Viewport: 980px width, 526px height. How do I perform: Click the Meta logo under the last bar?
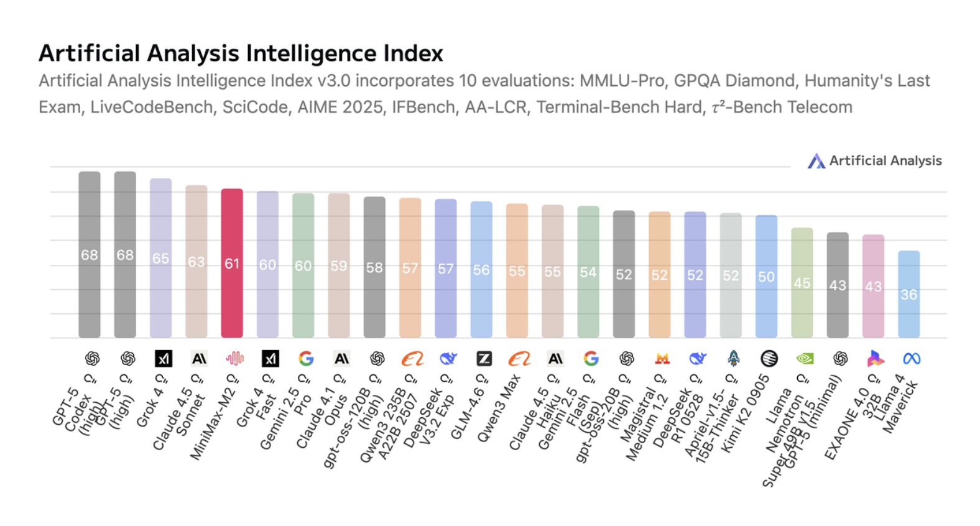pyautogui.click(x=911, y=359)
